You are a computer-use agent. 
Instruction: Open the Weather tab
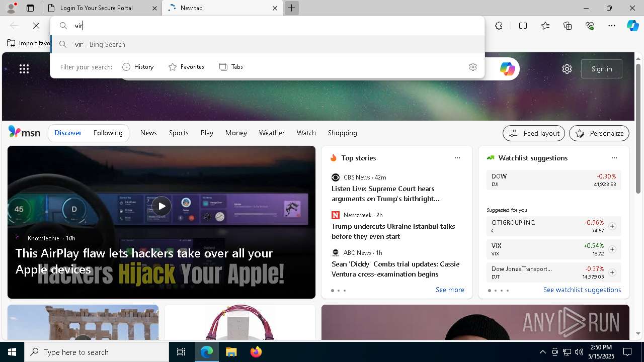pyautogui.click(x=272, y=133)
